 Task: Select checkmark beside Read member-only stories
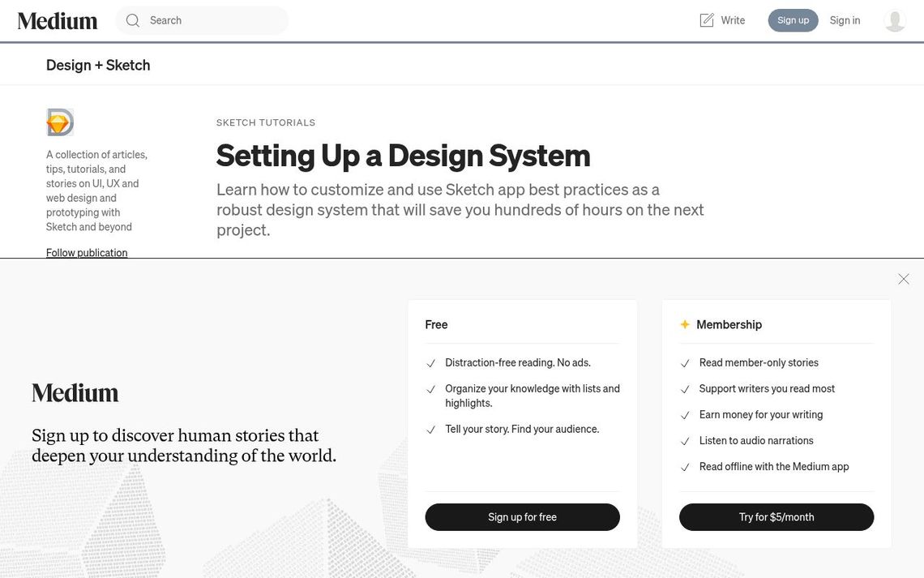pos(685,363)
